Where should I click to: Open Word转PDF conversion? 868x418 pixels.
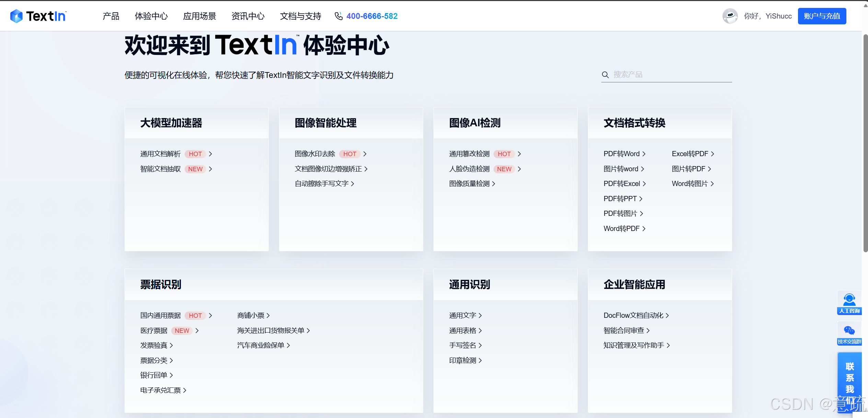click(x=622, y=229)
